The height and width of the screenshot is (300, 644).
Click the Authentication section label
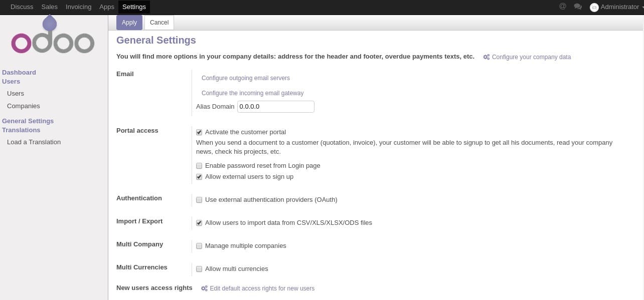pyautogui.click(x=139, y=198)
